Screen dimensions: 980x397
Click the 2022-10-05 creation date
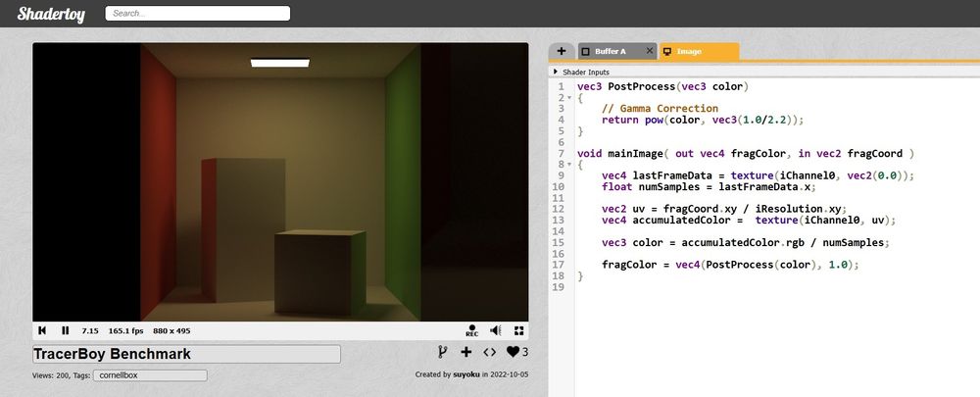click(x=510, y=375)
